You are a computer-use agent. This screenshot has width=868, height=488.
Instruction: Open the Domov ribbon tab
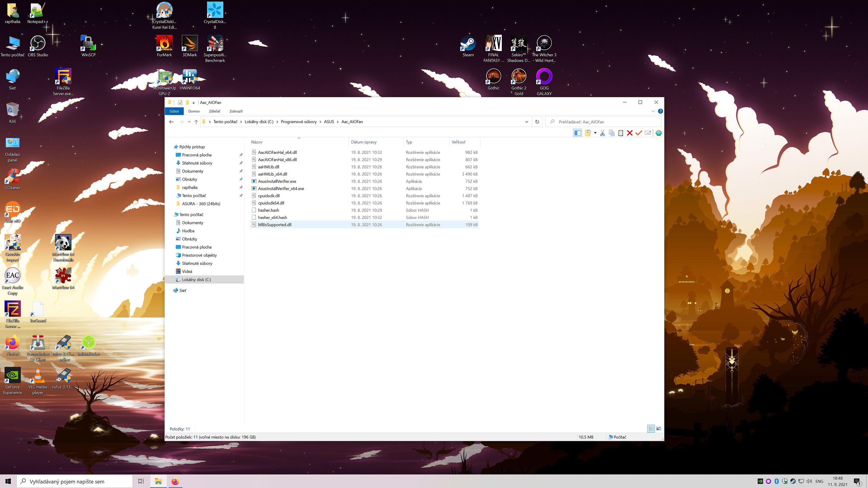point(194,111)
